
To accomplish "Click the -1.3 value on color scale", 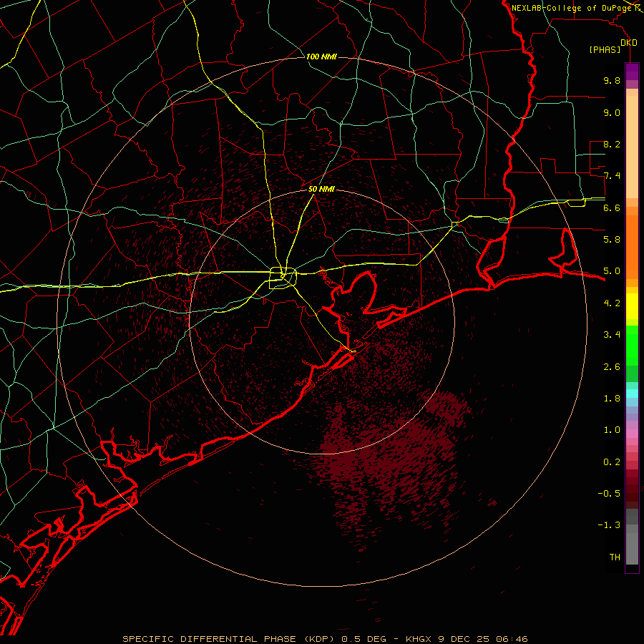I will (x=609, y=525).
